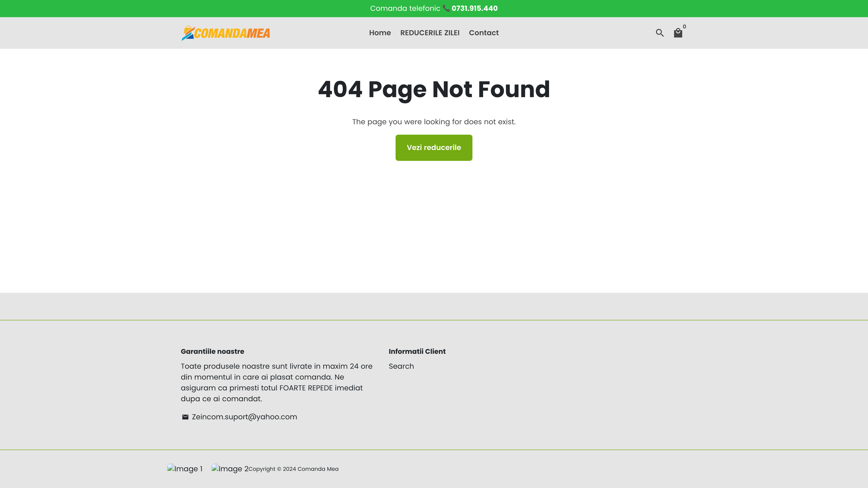Click the Vezi reducerile button
Screen dimensions: 868x488
434,148
